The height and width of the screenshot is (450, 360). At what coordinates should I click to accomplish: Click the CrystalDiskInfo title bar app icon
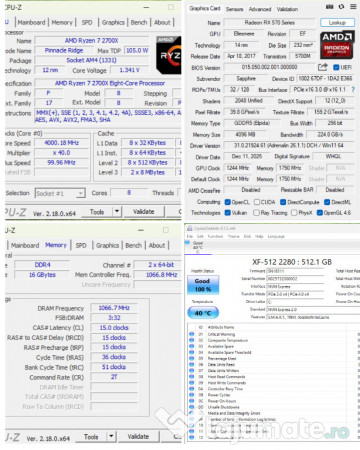pos(190,228)
